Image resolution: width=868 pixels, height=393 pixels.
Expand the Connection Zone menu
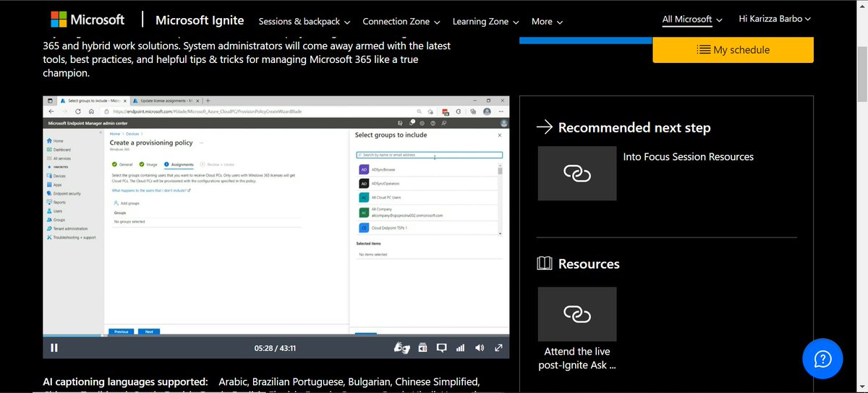click(x=401, y=21)
